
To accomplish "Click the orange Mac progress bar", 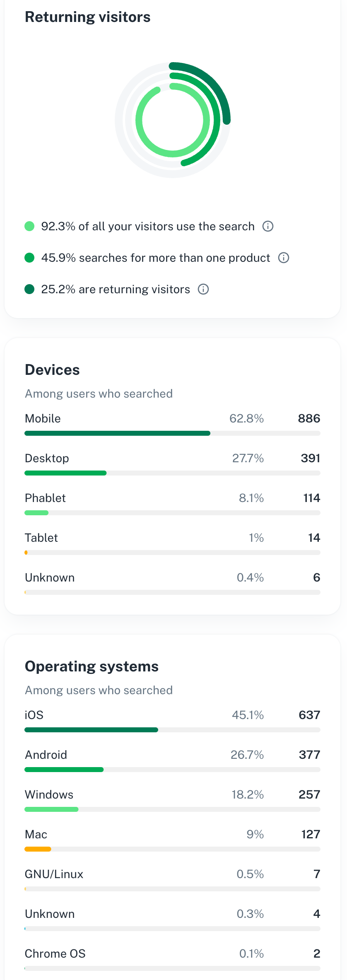I will (x=38, y=849).
